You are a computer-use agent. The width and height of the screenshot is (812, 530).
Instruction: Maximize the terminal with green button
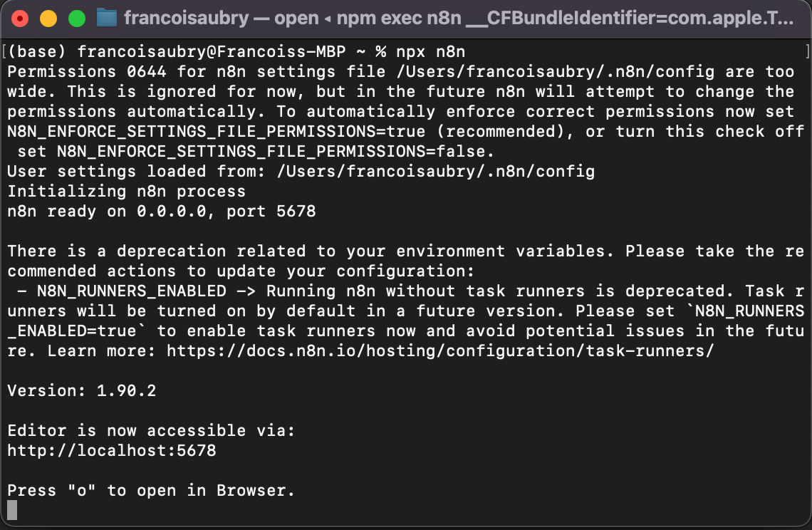77,19
